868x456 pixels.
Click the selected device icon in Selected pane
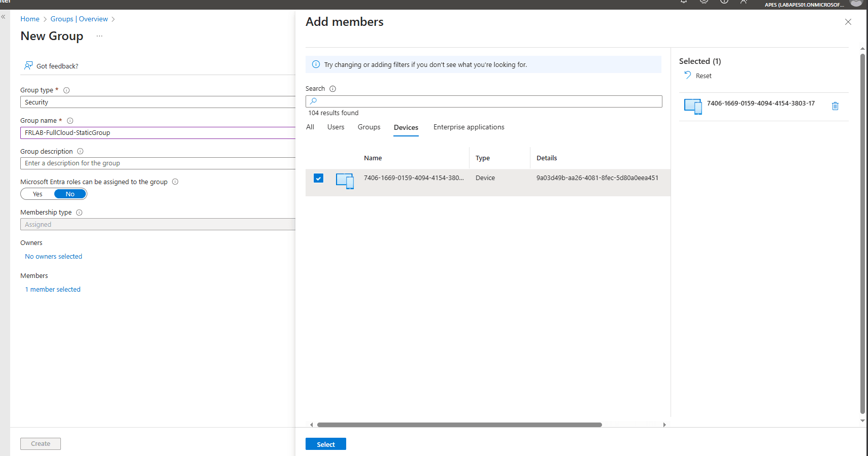[693, 107]
